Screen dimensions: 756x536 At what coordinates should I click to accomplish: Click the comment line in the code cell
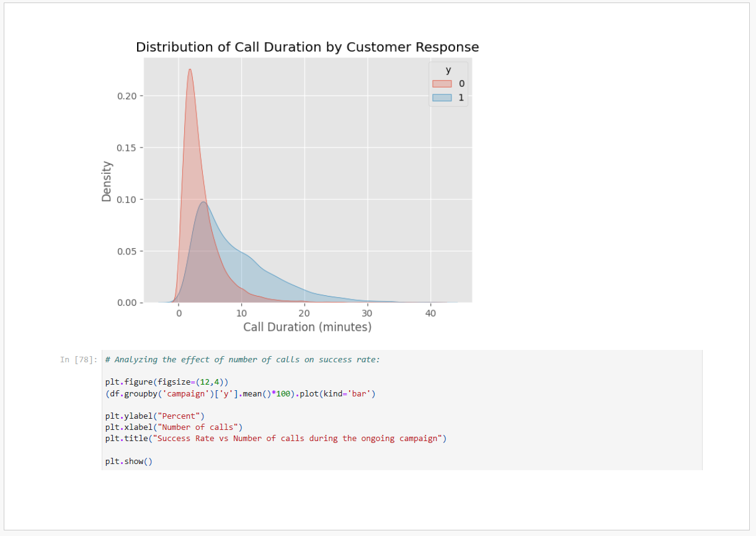click(242, 360)
